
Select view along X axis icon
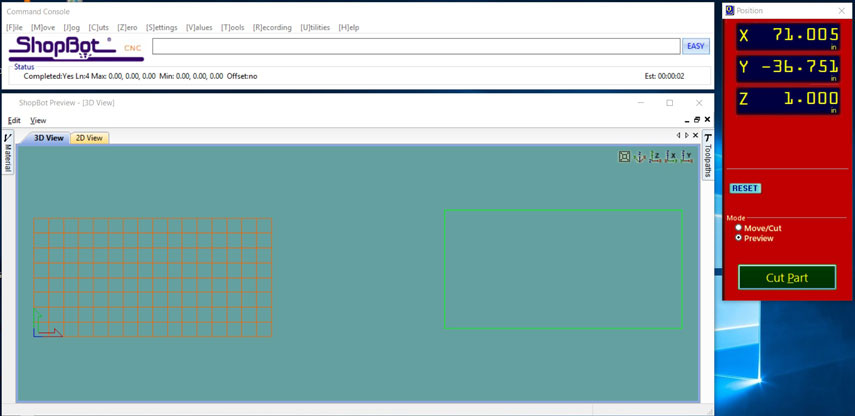click(671, 156)
